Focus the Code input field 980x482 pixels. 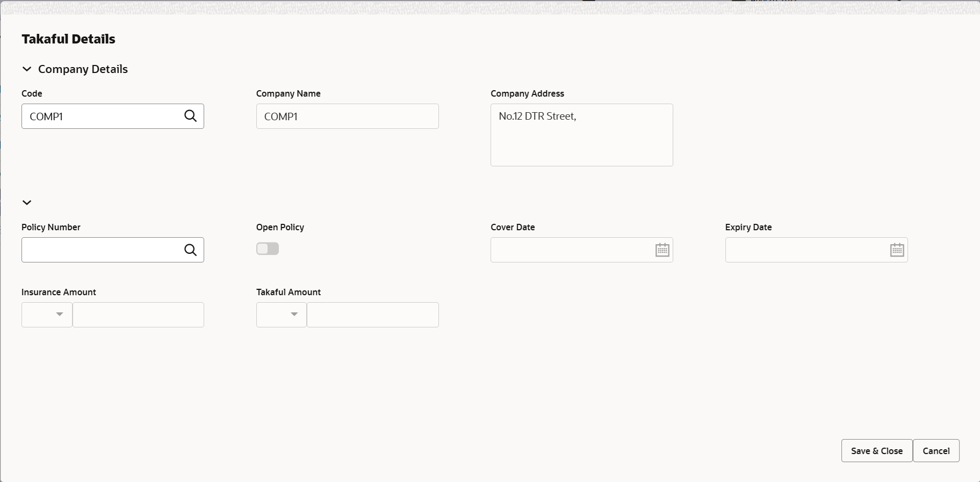[102, 116]
